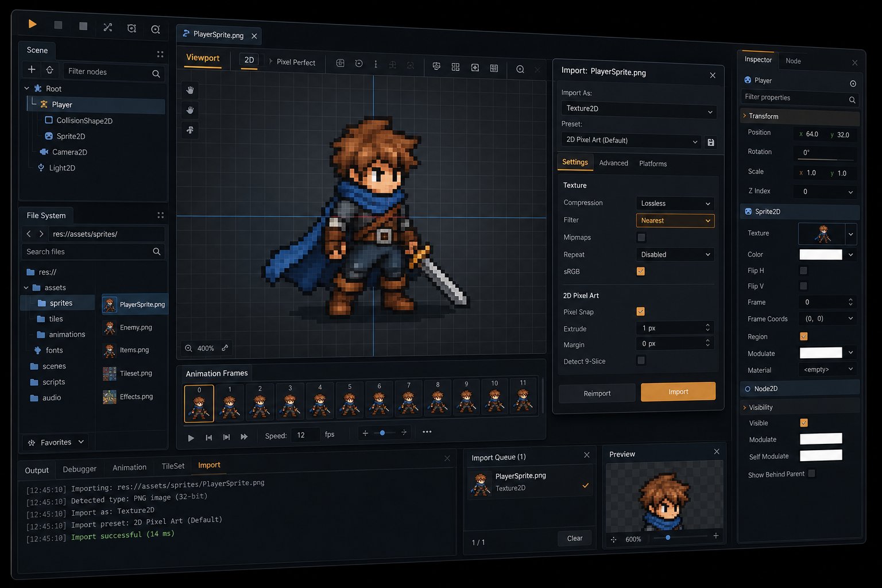The image size is (882, 588).
Task: Select the pan hand tool at top of viewport tools
Action: click(190, 90)
